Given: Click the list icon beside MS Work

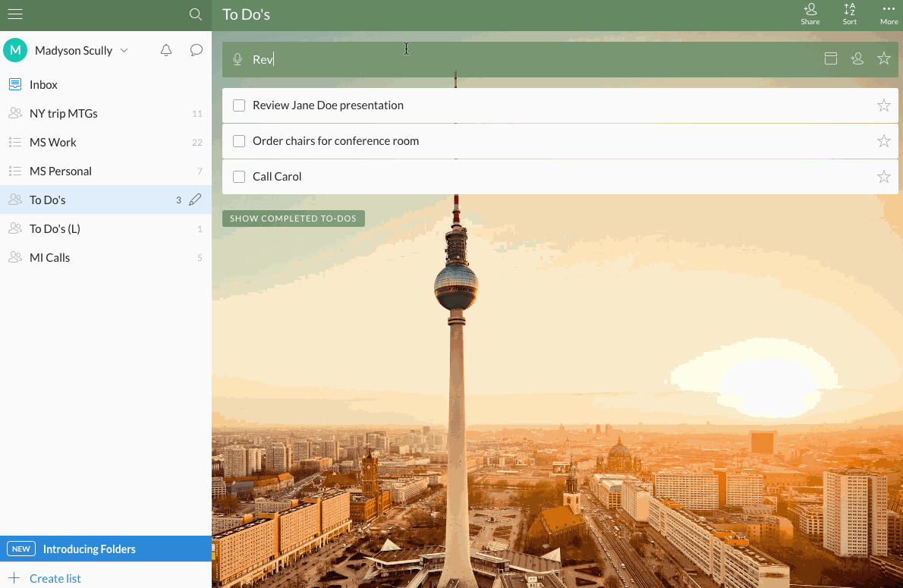Looking at the screenshot, I should pos(15,142).
